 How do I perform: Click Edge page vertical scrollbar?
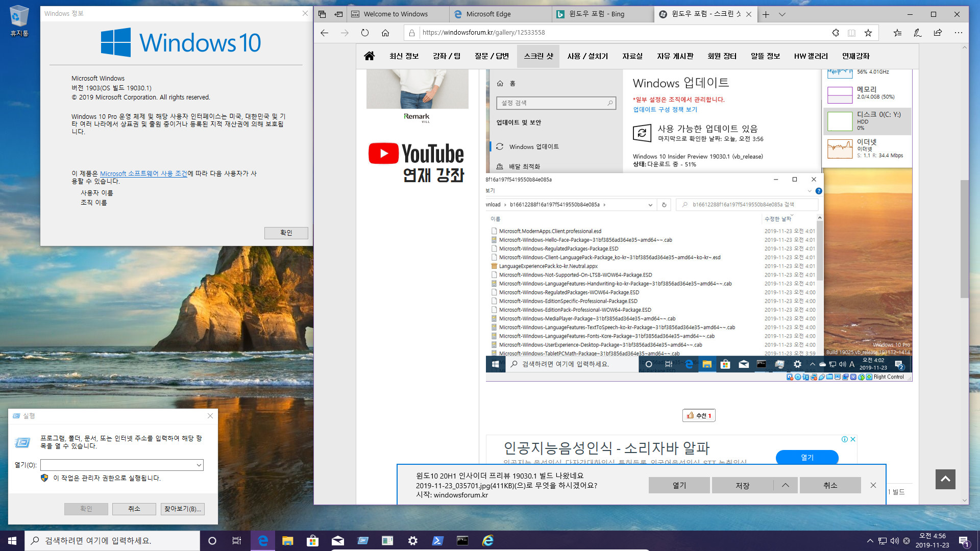964,239
